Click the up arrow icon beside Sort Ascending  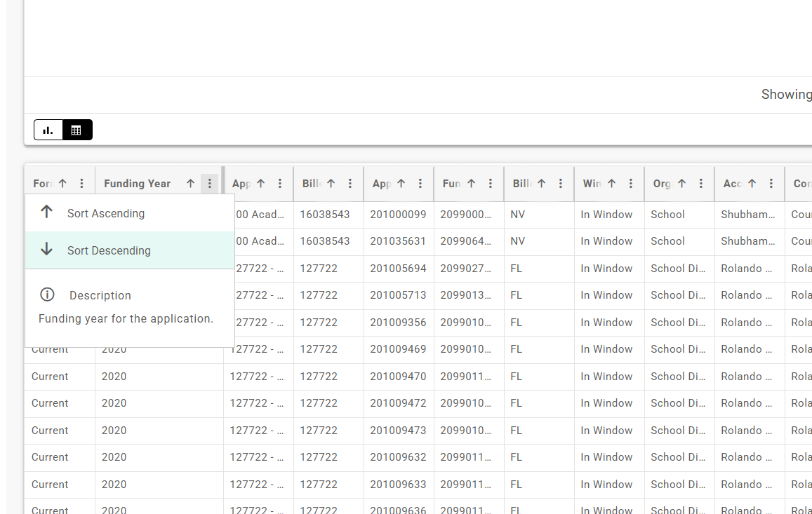click(x=46, y=212)
